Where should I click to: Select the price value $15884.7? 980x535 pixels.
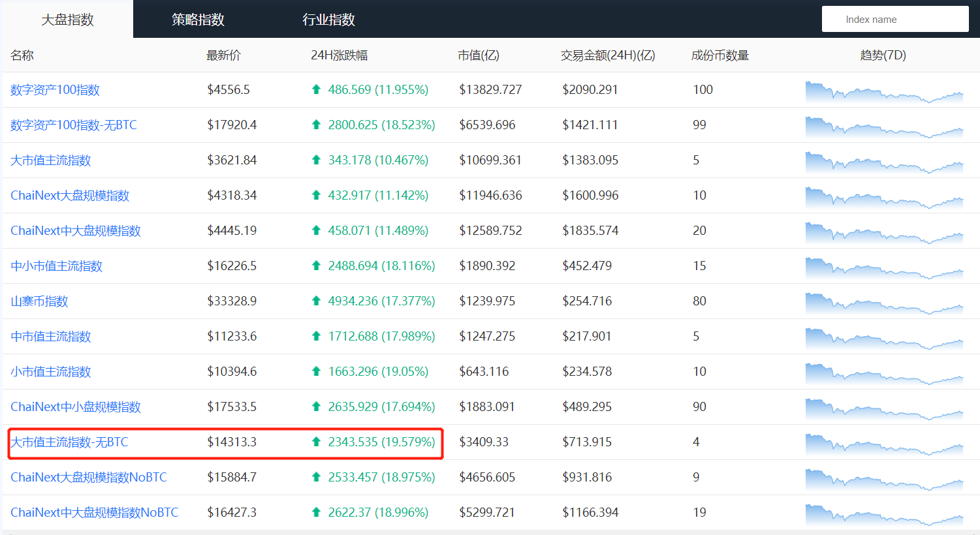(232, 478)
